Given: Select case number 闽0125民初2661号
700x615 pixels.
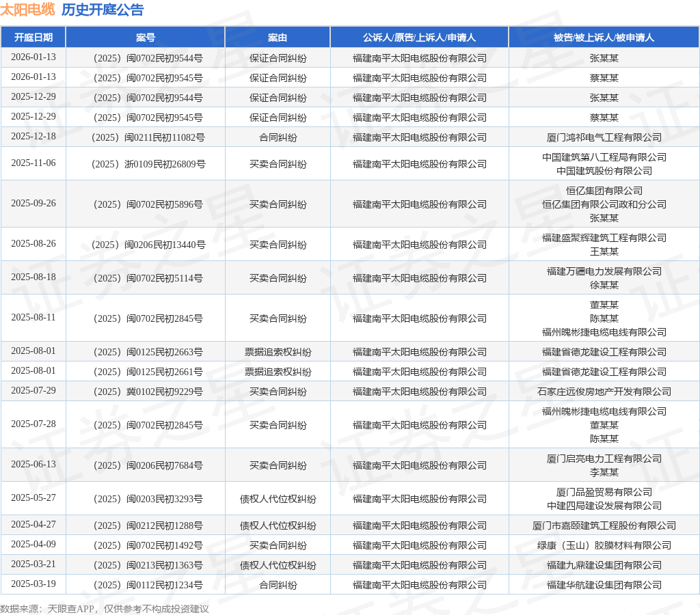Looking at the screenshot, I should point(148,372).
